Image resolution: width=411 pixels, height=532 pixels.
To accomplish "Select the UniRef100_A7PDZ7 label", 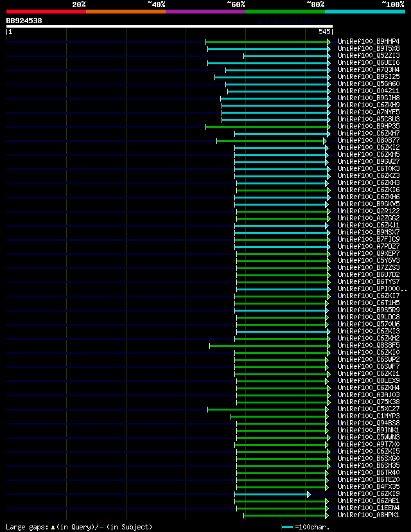I will click(369, 246).
